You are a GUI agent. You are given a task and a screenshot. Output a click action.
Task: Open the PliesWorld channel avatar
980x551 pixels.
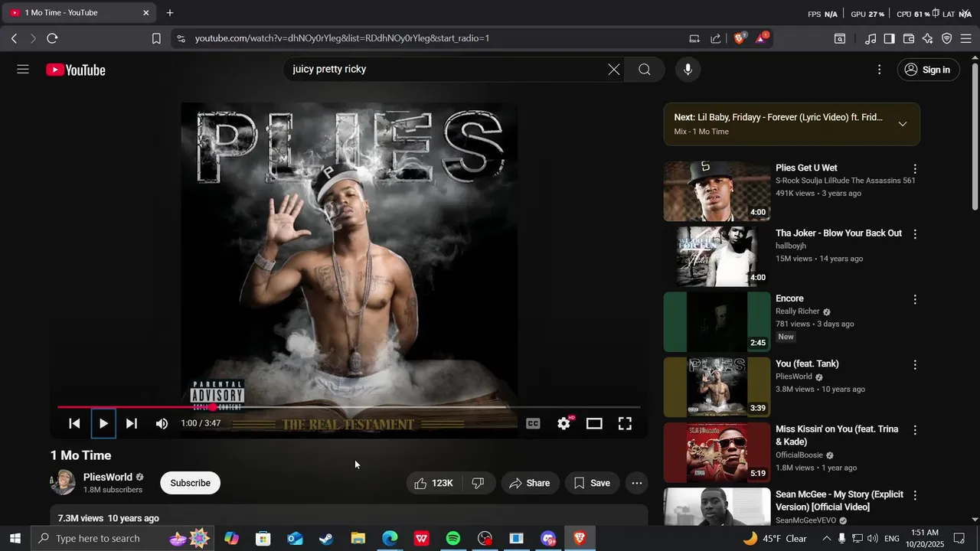(63, 482)
